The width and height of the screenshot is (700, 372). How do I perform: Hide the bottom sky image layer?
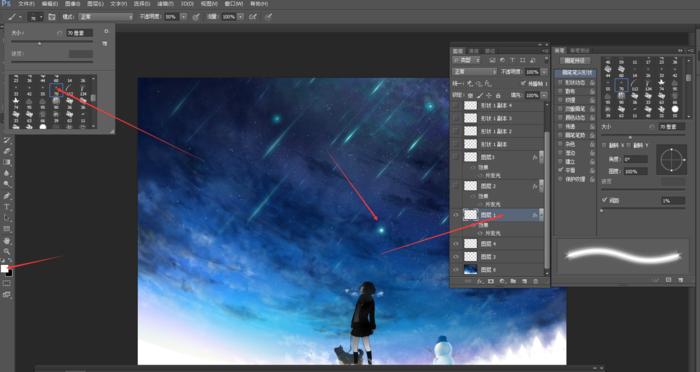tap(456, 270)
